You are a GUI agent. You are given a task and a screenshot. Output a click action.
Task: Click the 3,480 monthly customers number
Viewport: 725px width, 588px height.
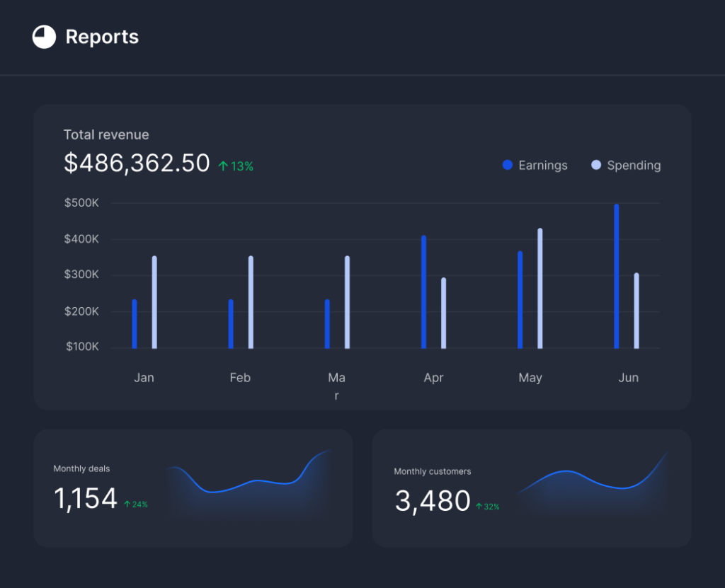pos(432,501)
